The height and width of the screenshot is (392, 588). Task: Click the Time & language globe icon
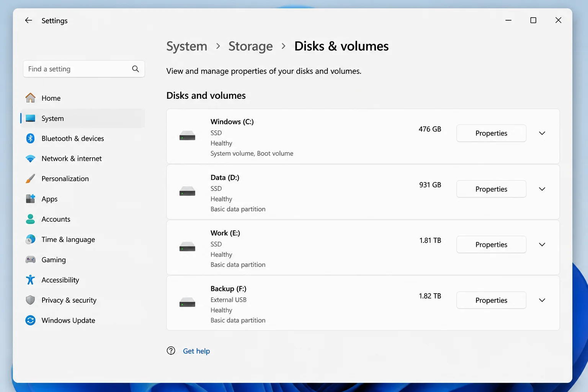(31, 239)
